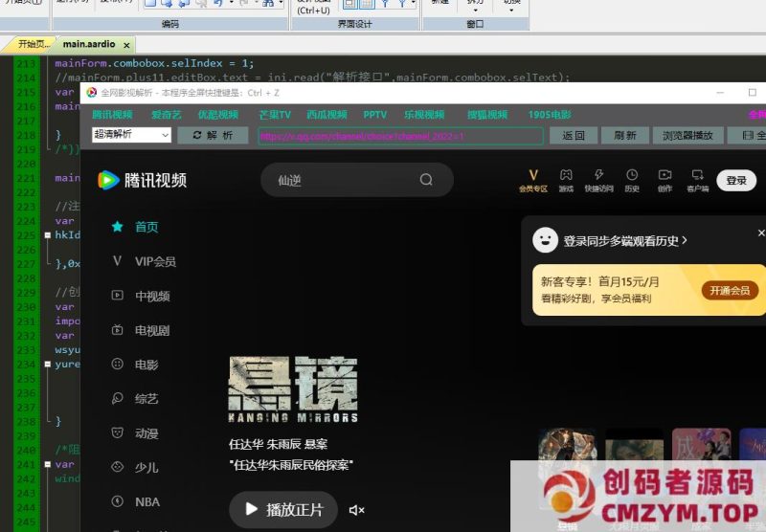Open the VIP 会员专区 icon
The image size is (766, 532).
coord(533,180)
